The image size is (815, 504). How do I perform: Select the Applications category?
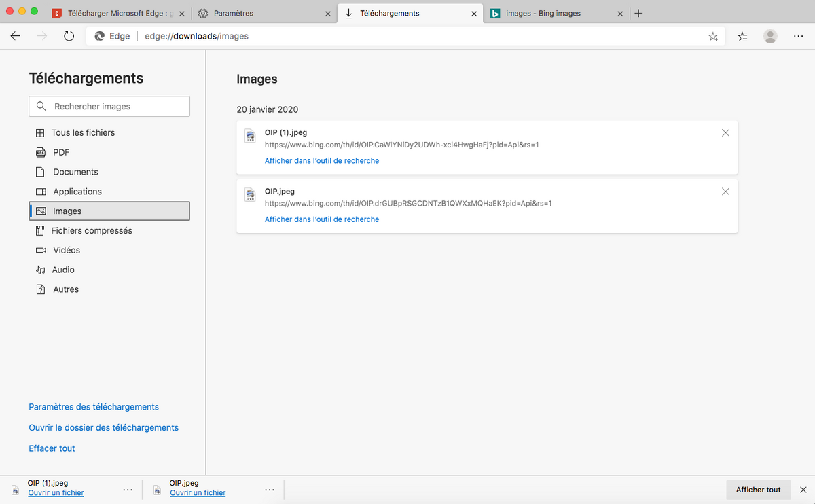tap(109, 192)
